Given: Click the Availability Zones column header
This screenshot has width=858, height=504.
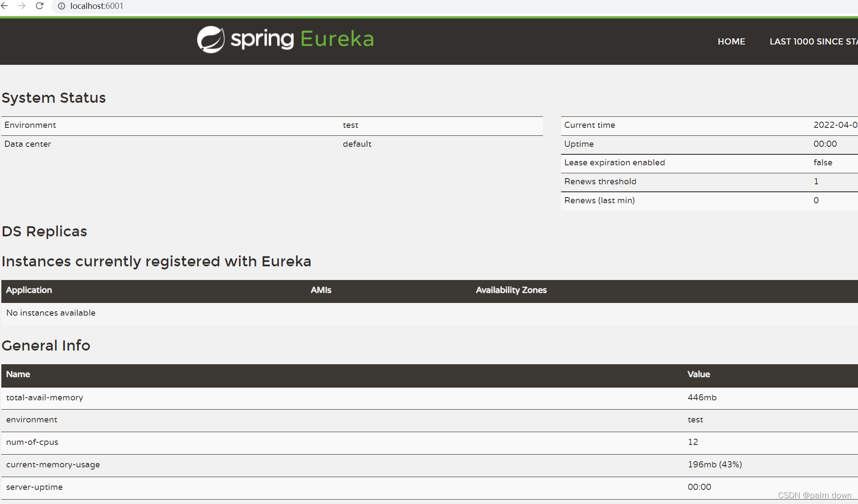Looking at the screenshot, I should (x=511, y=290).
